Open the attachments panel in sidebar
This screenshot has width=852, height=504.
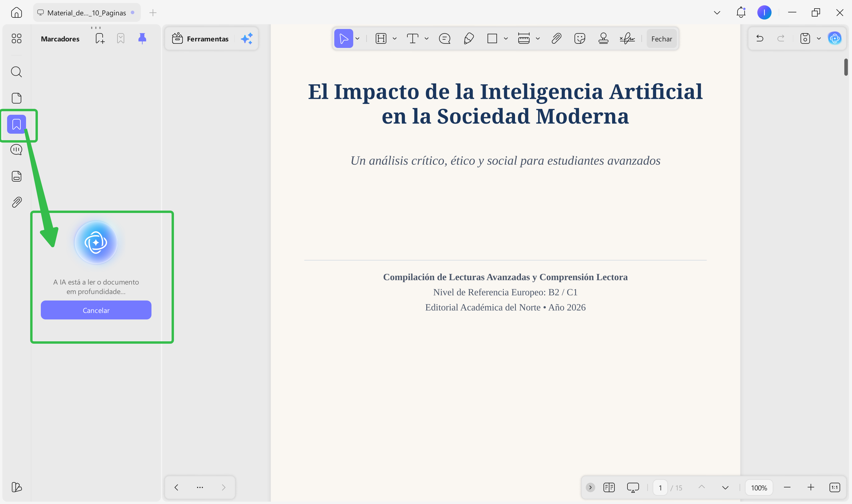point(17,202)
